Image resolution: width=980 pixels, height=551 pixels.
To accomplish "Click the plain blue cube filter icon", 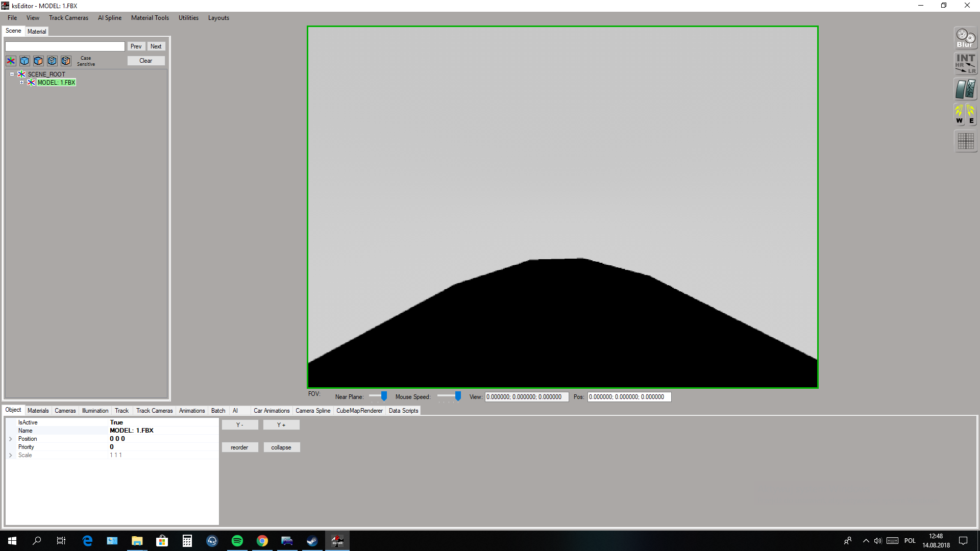I will pos(24,61).
